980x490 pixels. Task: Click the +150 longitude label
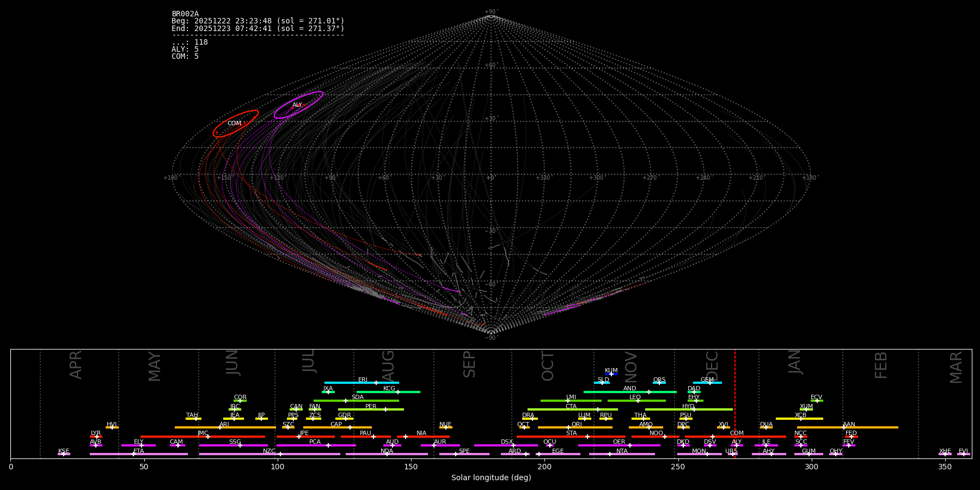tap(224, 177)
